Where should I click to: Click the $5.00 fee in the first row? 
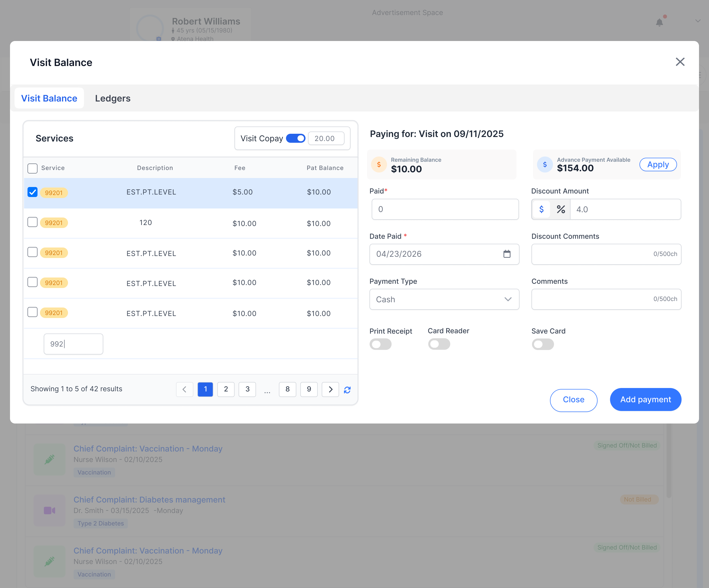coord(242,192)
